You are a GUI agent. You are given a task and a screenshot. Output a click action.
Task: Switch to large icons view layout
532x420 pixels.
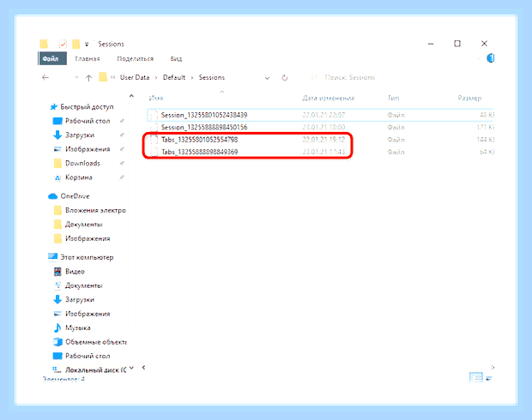pos(489,378)
